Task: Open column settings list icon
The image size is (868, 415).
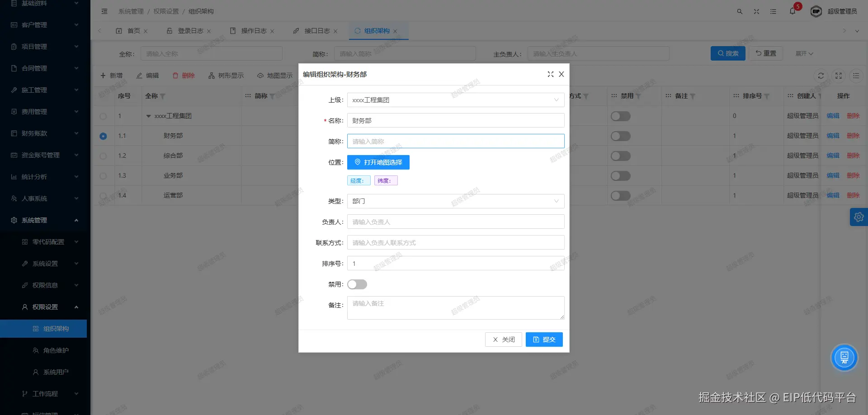Action: tap(856, 75)
